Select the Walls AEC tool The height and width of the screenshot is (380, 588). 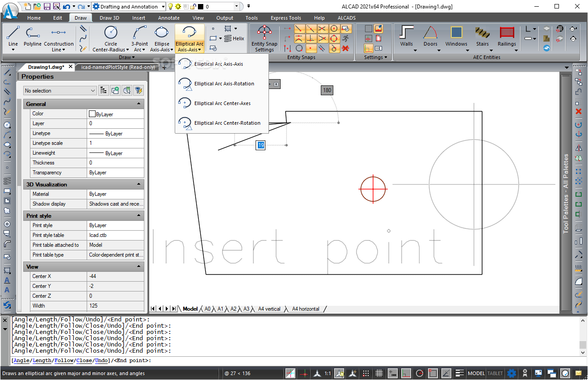(406, 36)
